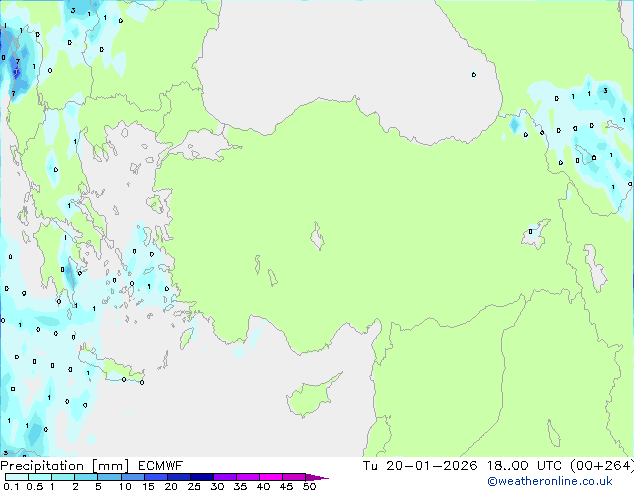Click the 5–10 mm legend swatch
Screen dimensions: 634x490
(x=109, y=477)
